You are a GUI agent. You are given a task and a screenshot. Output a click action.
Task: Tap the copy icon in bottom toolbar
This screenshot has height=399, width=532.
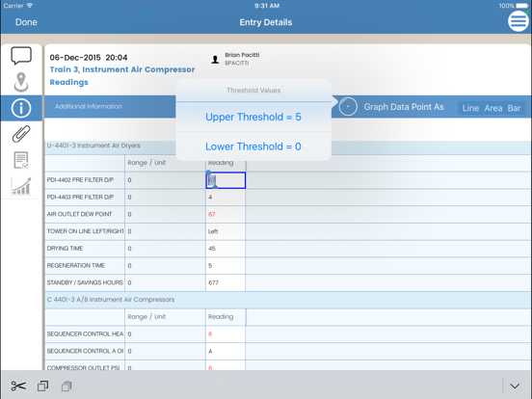(42, 386)
